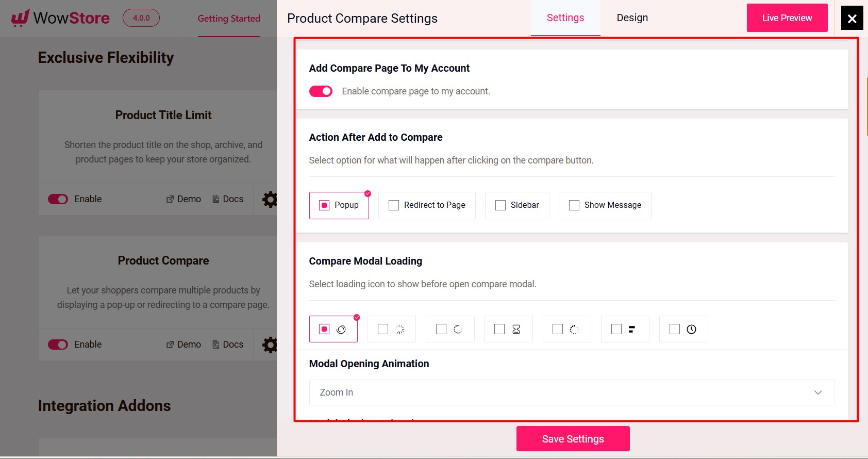Select the Sidebar action option
868x459 pixels.
coord(517,205)
